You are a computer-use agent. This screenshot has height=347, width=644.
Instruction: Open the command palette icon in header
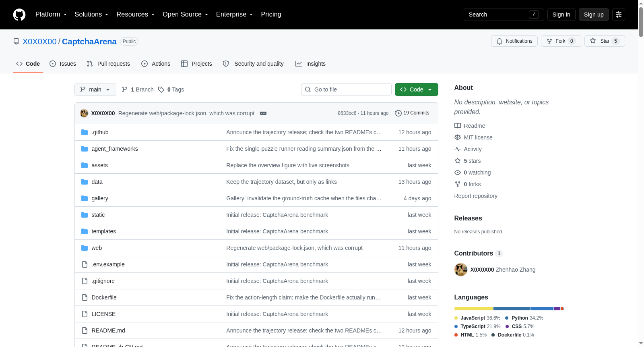coord(619,15)
